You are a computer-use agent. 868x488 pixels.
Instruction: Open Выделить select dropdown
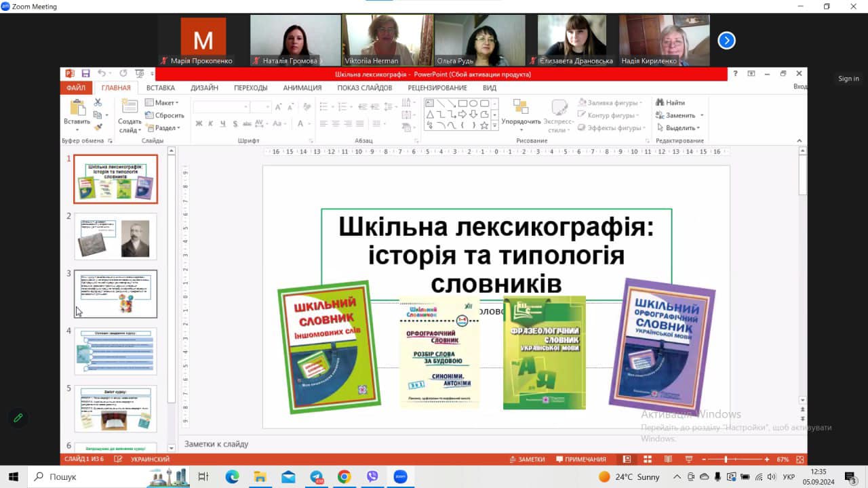click(678, 127)
